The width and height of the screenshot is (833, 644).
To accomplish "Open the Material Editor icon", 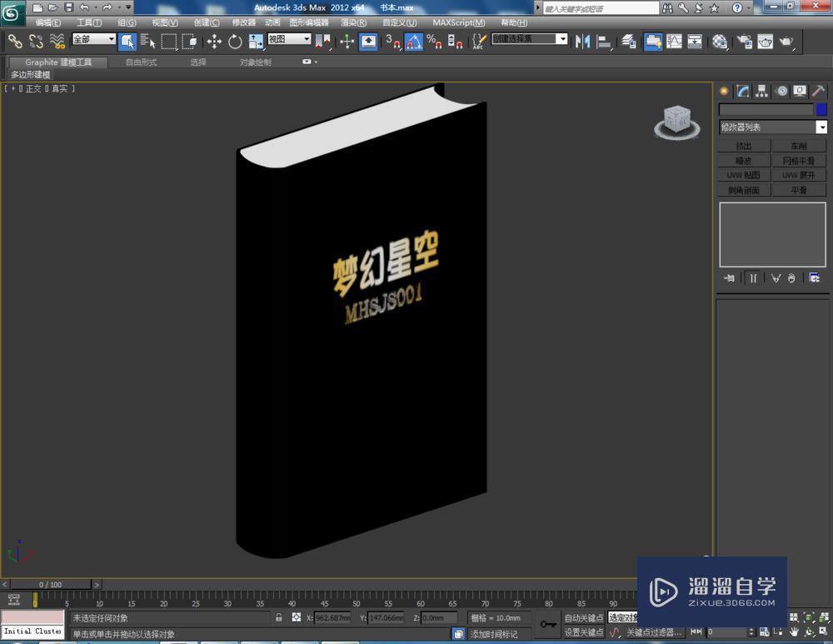I will 720,41.
